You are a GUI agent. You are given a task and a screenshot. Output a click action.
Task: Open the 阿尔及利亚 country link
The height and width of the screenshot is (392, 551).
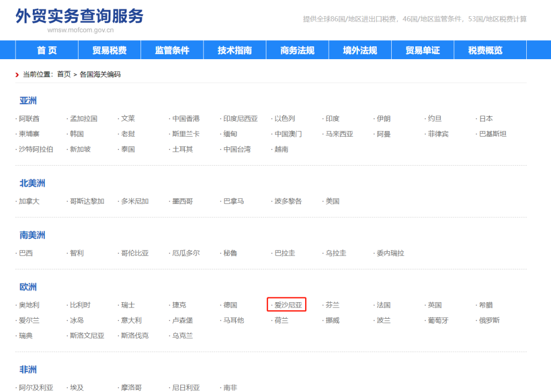point(36,388)
